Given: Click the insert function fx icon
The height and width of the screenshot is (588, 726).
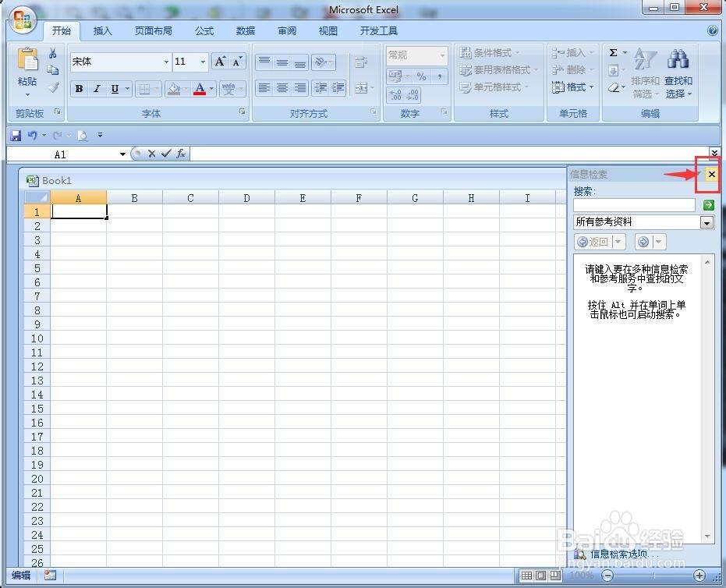Looking at the screenshot, I should (x=181, y=154).
